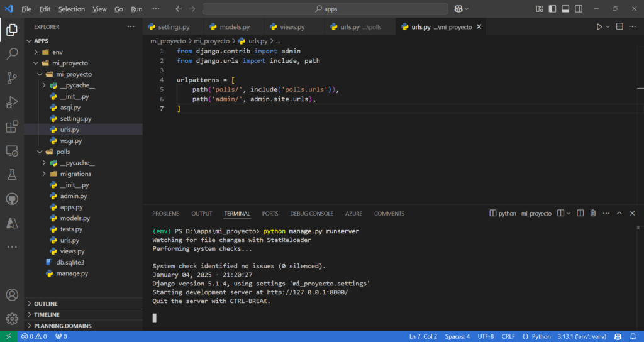Open the GitHub view in activity bar
Image resolution: width=644 pixels, height=342 pixels.
12,199
